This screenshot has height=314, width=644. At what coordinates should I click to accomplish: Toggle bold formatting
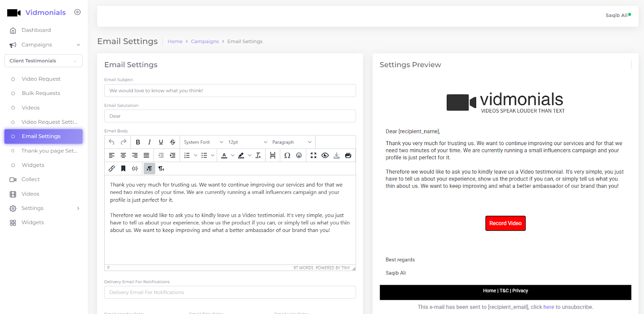click(138, 142)
